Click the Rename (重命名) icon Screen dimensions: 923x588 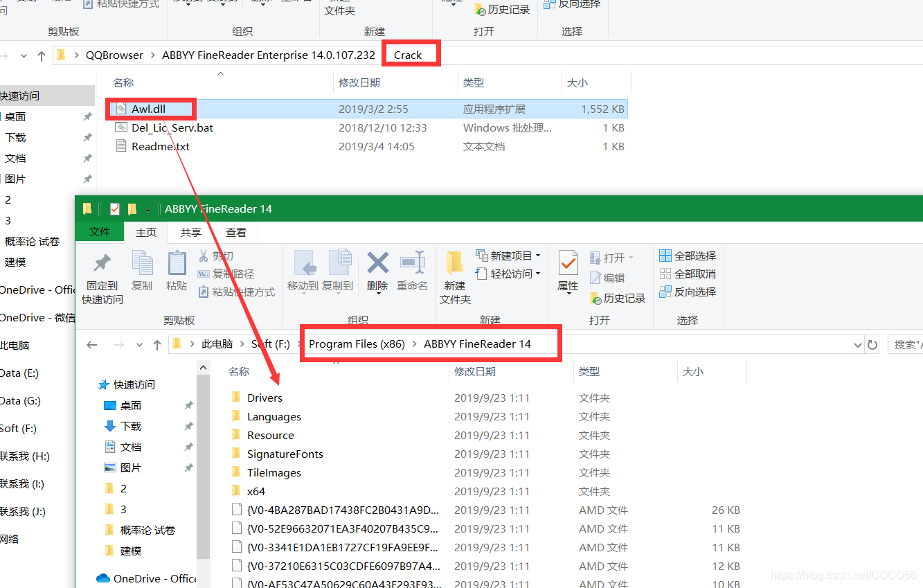(x=412, y=271)
